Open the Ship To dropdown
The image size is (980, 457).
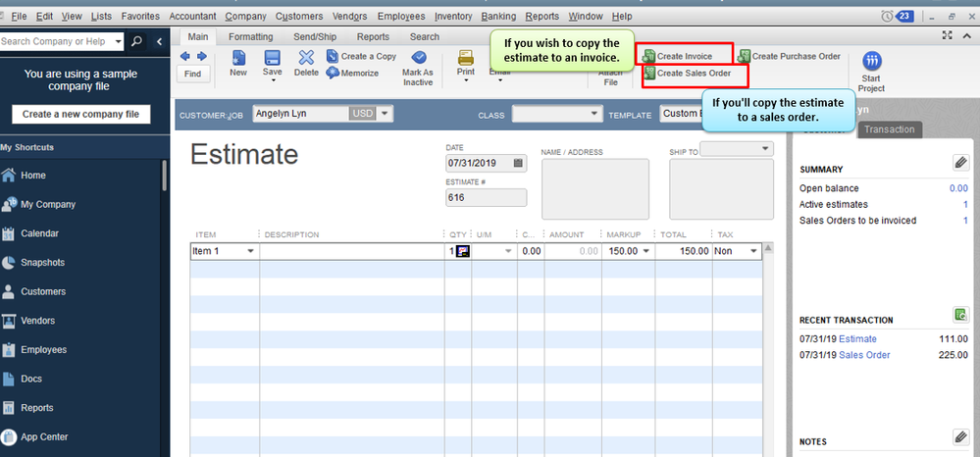765,149
